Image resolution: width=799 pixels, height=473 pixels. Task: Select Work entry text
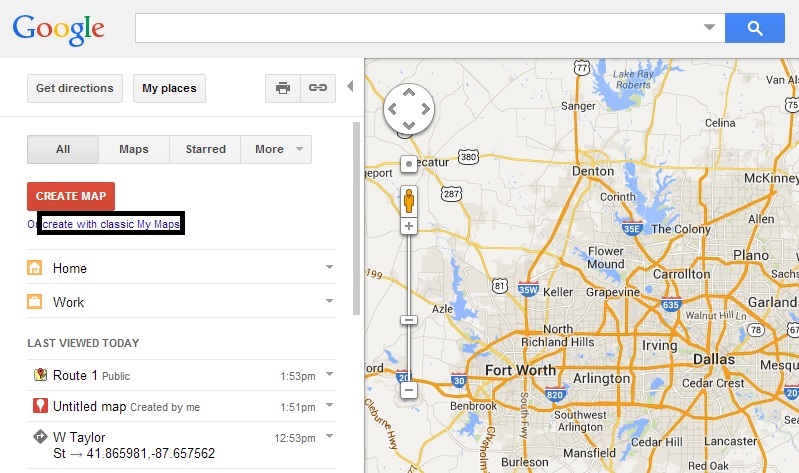click(x=68, y=302)
